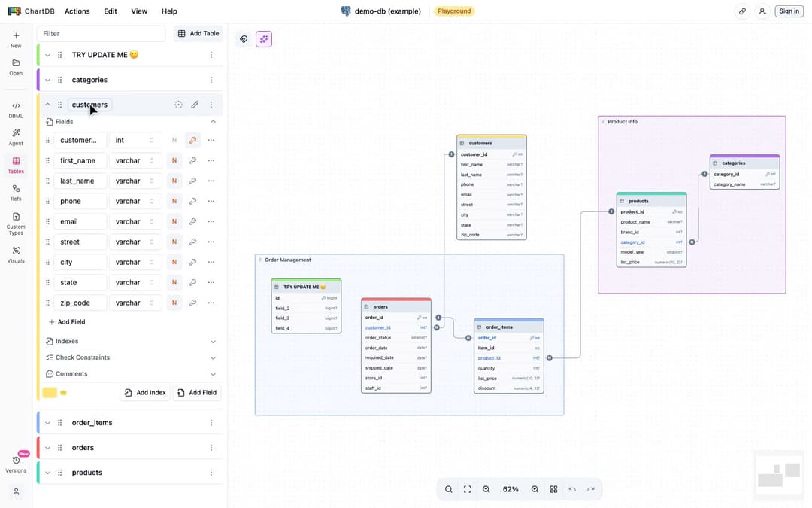Open the yellow table color swatch
This screenshot has height=508, width=812.
click(50, 393)
